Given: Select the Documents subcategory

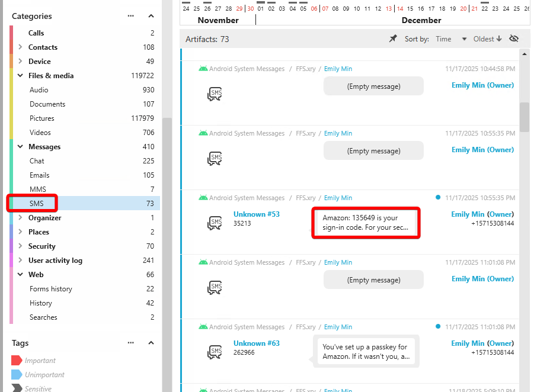Looking at the screenshot, I should (85, 104).
